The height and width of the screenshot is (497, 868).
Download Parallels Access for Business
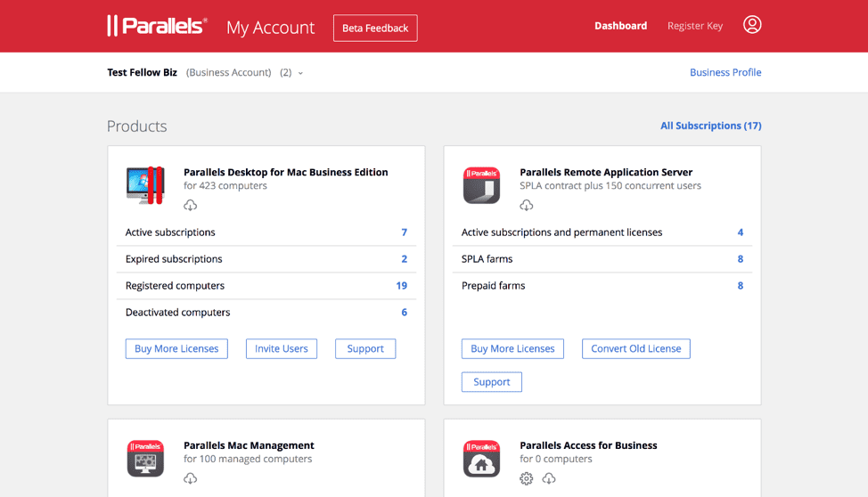549,478
